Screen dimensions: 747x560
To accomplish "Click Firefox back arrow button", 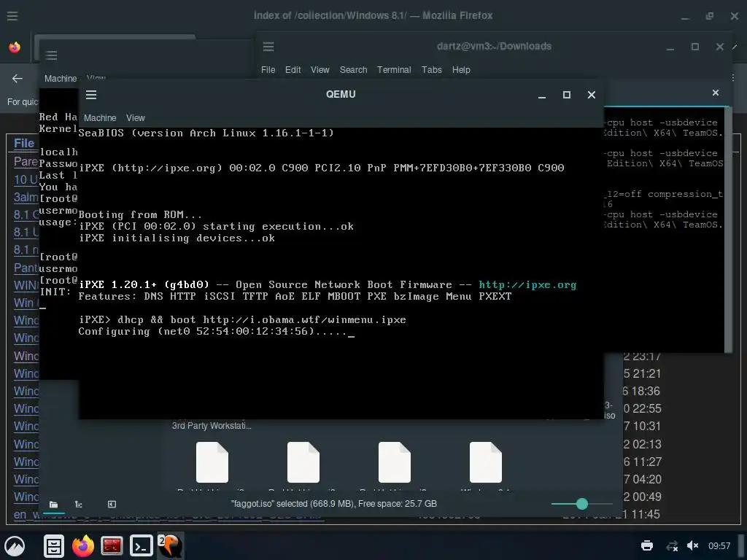I will coord(18,79).
